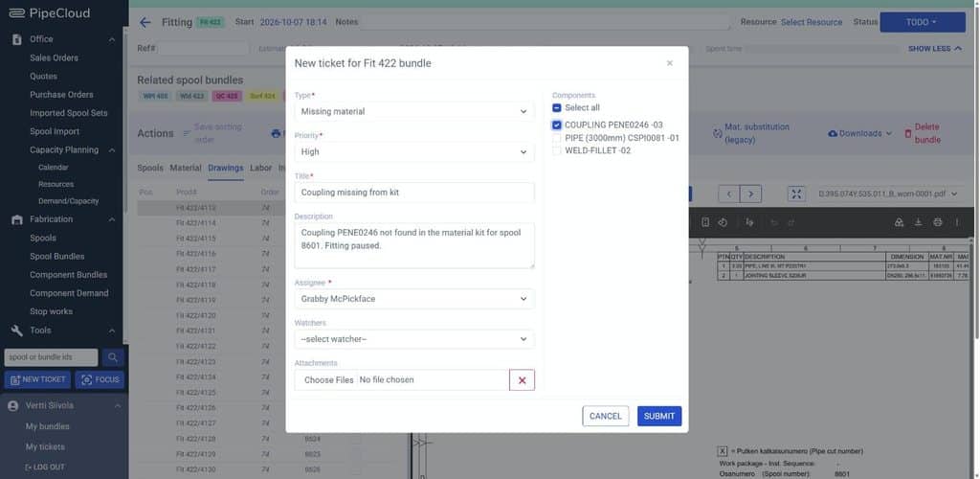980x479 pixels.
Task: Uncheck the COUPLING PENE0246 -03 component
Action: tap(557, 125)
